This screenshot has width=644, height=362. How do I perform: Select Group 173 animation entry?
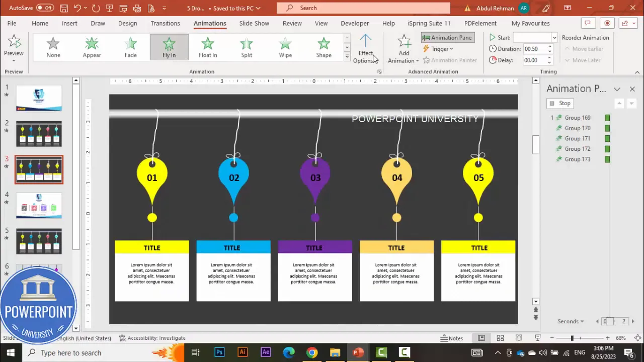tap(578, 159)
